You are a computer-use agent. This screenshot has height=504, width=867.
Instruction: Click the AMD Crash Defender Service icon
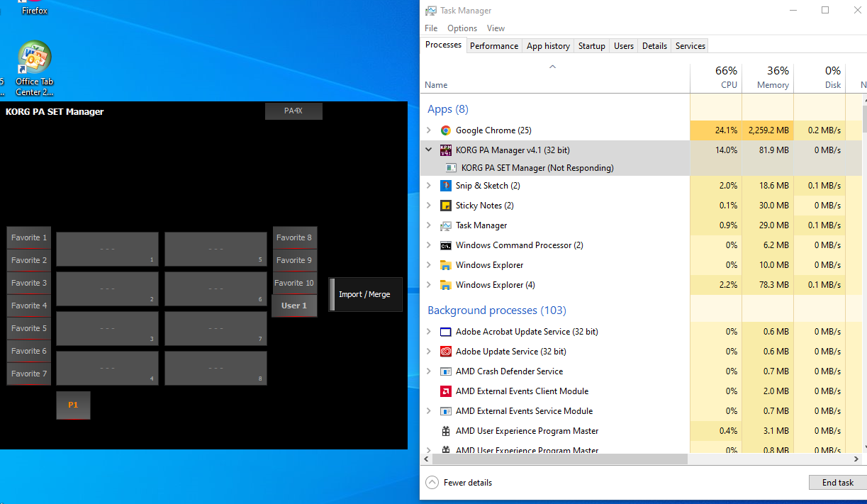click(x=446, y=371)
